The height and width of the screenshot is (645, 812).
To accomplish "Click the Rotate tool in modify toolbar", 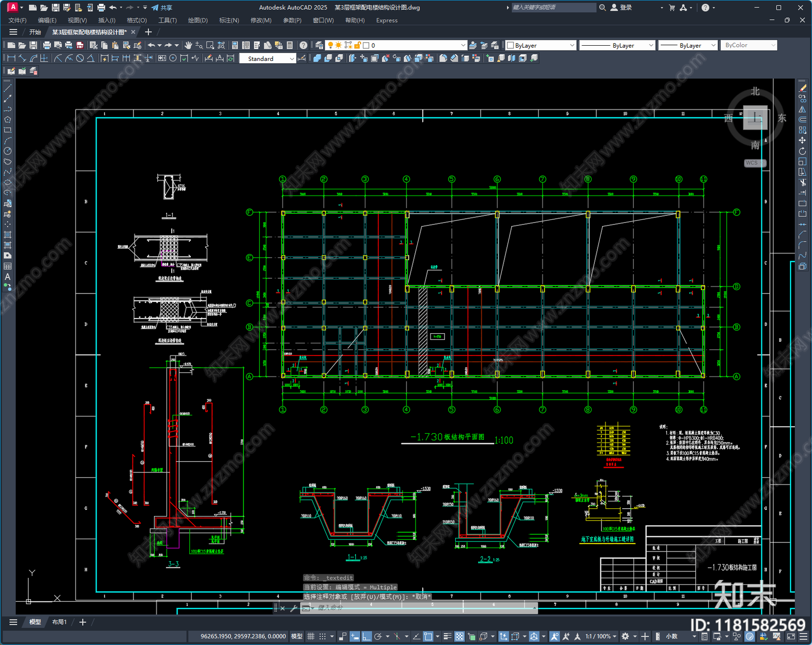I will point(802,151).
